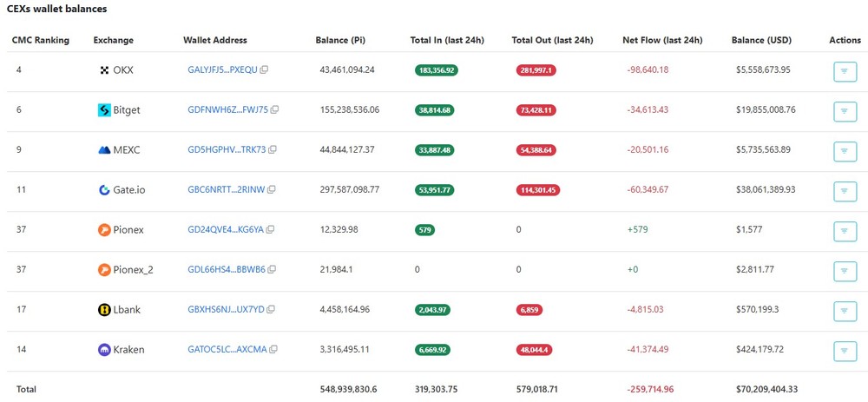Copy the Gate.io wallet address
Image resolution: width=868 pixels, height=402 pixels.
click(271, 189)
